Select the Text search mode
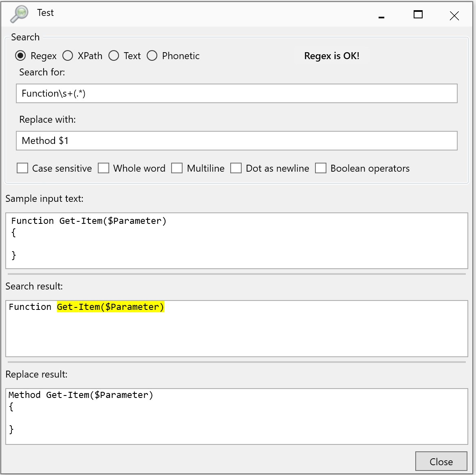This screenshot has width=476, height=475. click(114, 56)
